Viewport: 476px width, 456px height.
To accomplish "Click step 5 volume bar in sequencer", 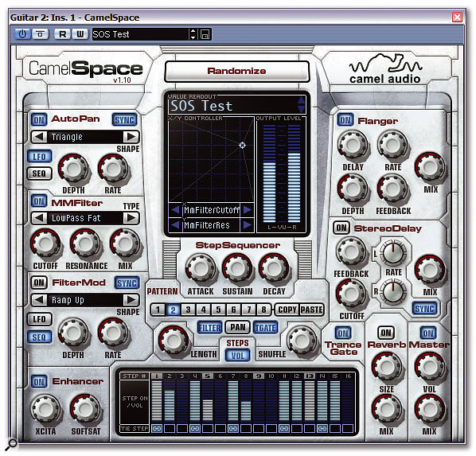I will click(x=208, y=400).
